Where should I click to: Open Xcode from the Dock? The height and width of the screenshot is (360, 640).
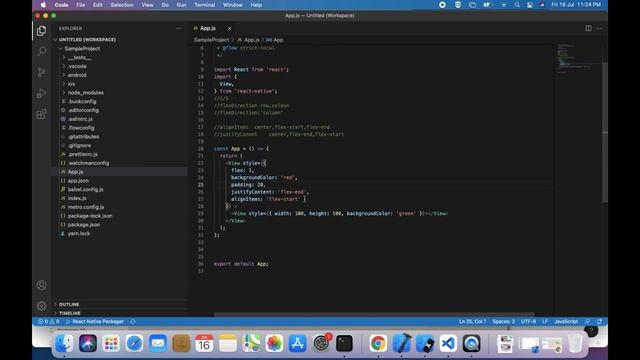click(x=402, y=343)
